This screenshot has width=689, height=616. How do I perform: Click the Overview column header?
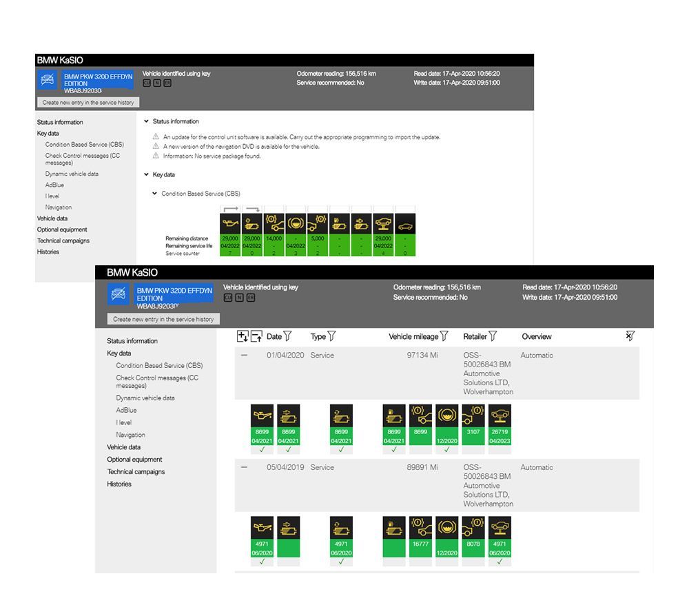click(x=537, y=336)
